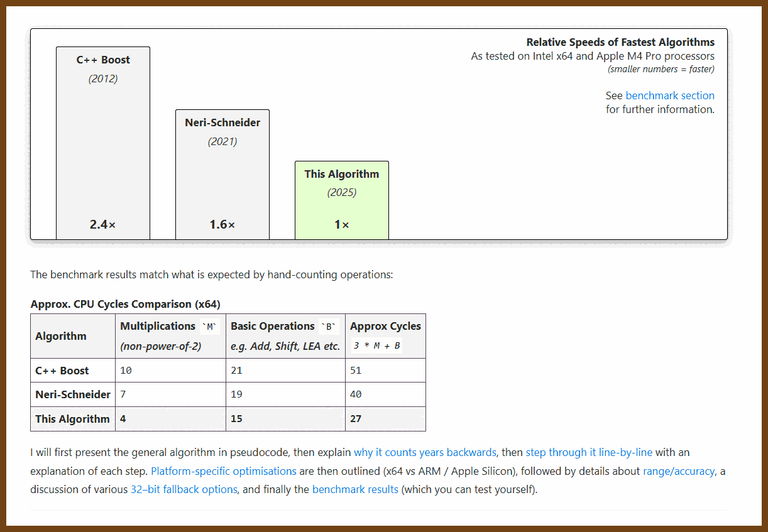Viewport: 768px width, 532px height.
Task: Open '32–bit fallback options' link
Action: pyautogui.click(x=184, y=489)
